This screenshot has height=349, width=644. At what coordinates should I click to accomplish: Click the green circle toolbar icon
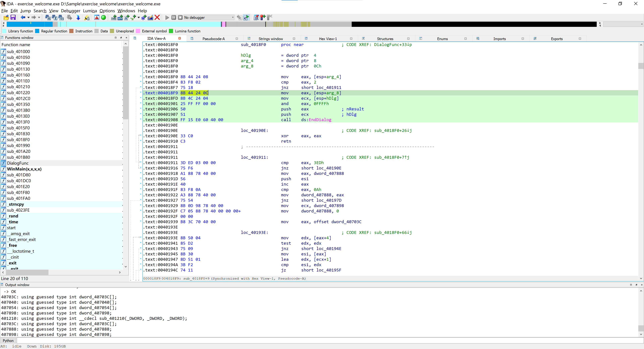pyautogui.click(x=103, y=17)
